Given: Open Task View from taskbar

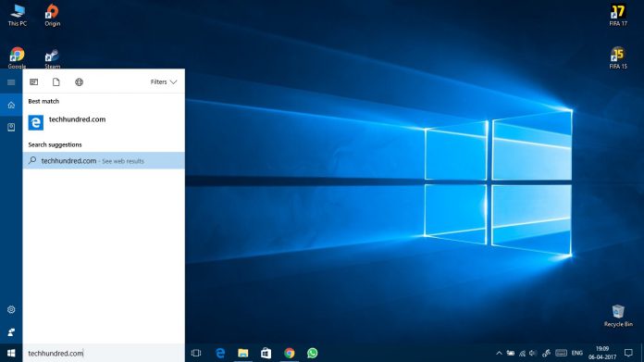Looking at the screenshot, I should click(196, 353).
